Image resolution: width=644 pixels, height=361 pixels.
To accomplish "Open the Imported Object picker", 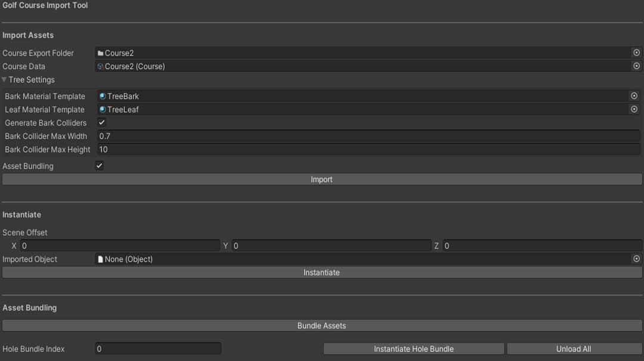I will pyautogui.click(x=636, y=259).
